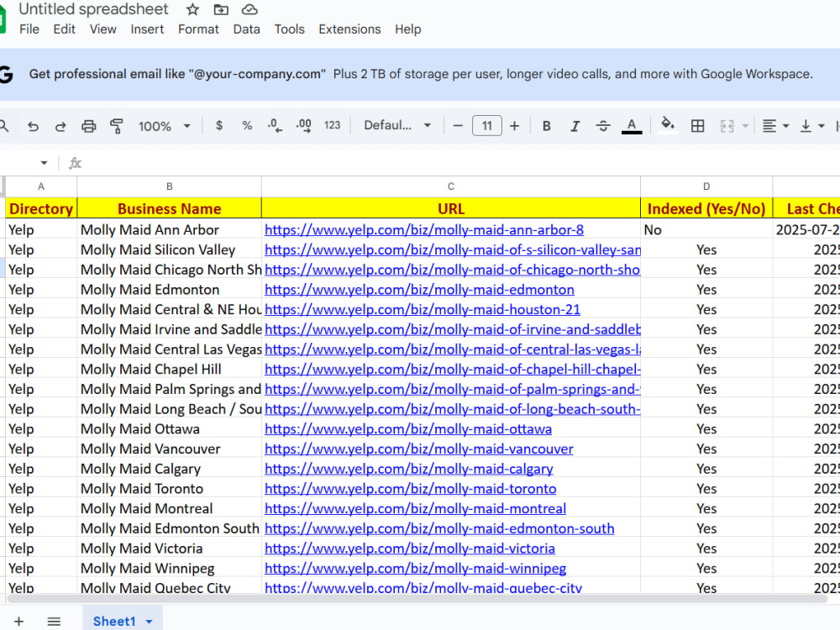
Task: Click the Undo arrow
Action: (x=34, y=126)
